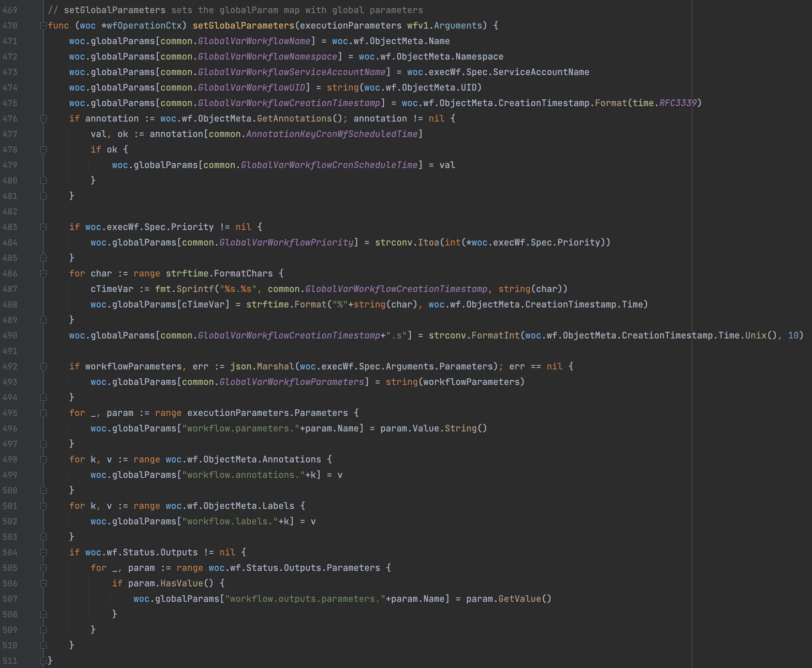Viewport: 812px width, 668px height.
Task: Click line number 490 in the gutter
Action: (x=10, y=335)
